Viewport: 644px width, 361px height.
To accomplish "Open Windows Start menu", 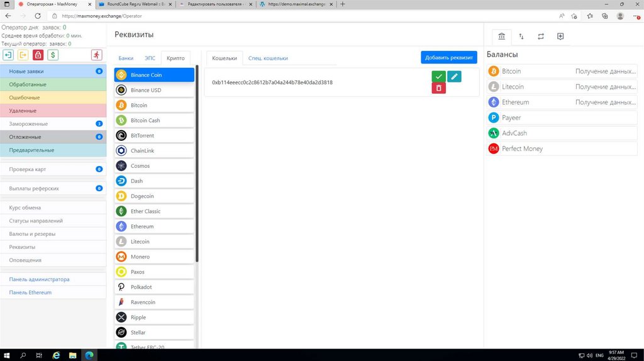I will 6,355.
